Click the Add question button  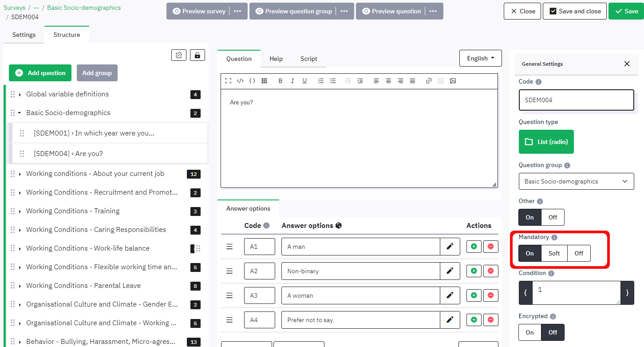pos(40,73)
